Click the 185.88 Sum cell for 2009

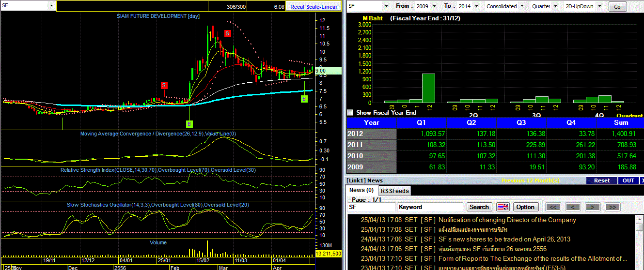[x=620, y=167]
